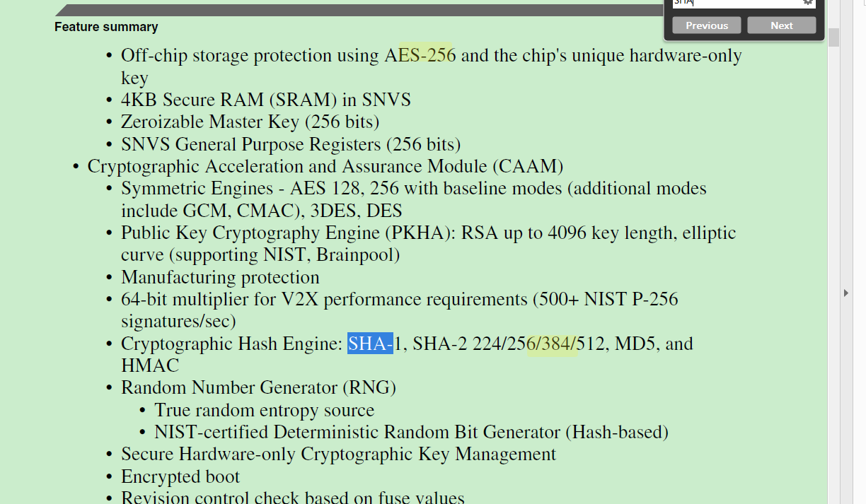This screenshot has width=866, height=504.
Task: Click the Feature summary heading
Action: click(106, 27)
